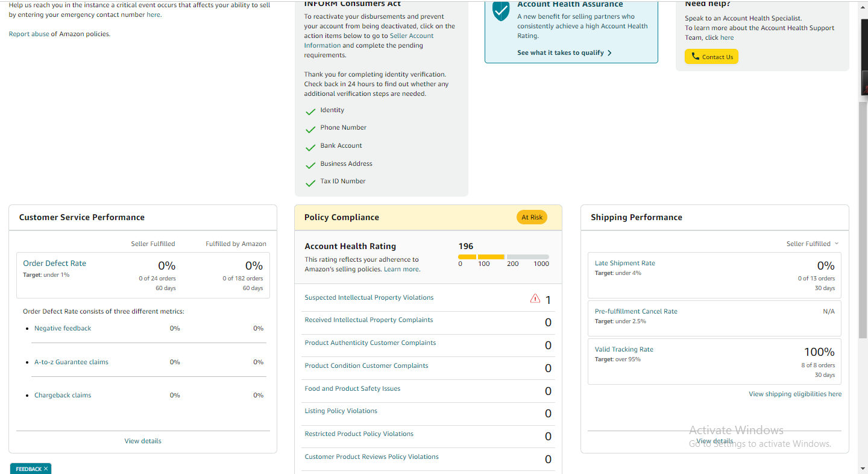
Task: View details of Shipping Performance
Action: pos(715,441)
